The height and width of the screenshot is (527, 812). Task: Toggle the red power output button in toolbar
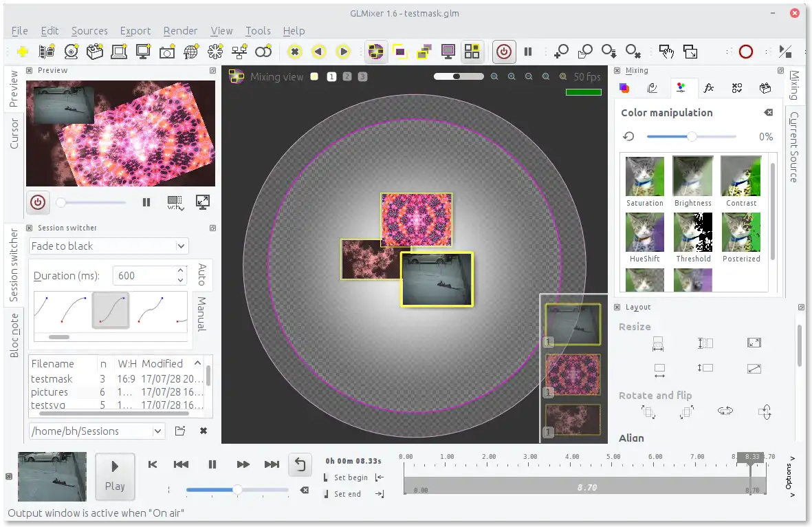click(504, 52)
